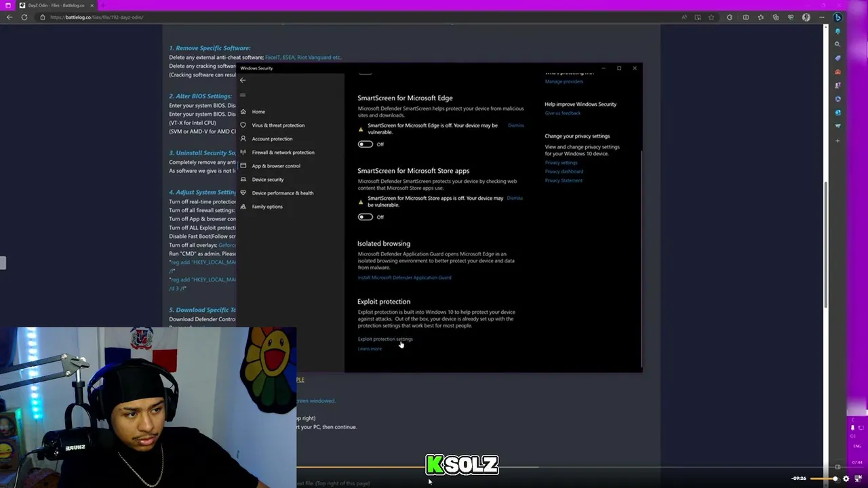Image resolution: width=868 pixels, height=488 pixels.
Task: Open Home in Windows Security sidebar
Action: tap(258, 112)
